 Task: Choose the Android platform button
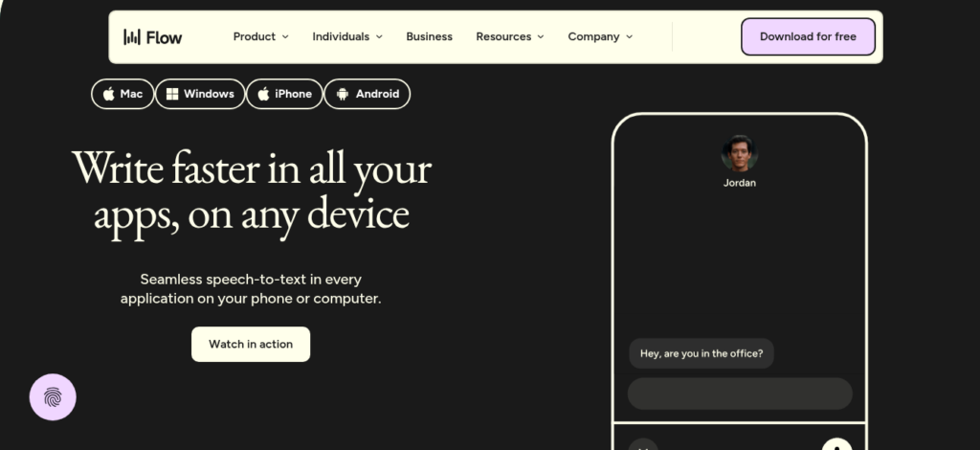(367, 94)
